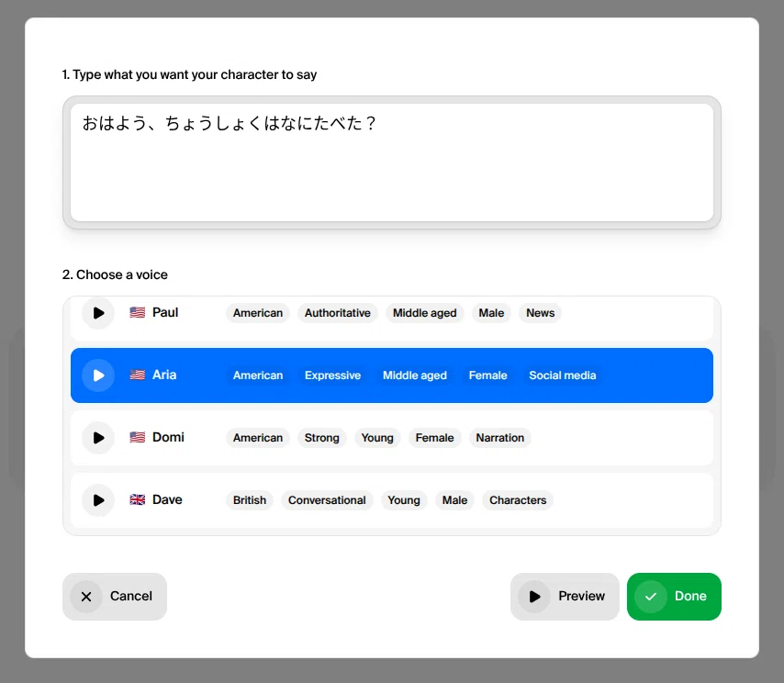Click the Cancel button label

coord(131,596)
